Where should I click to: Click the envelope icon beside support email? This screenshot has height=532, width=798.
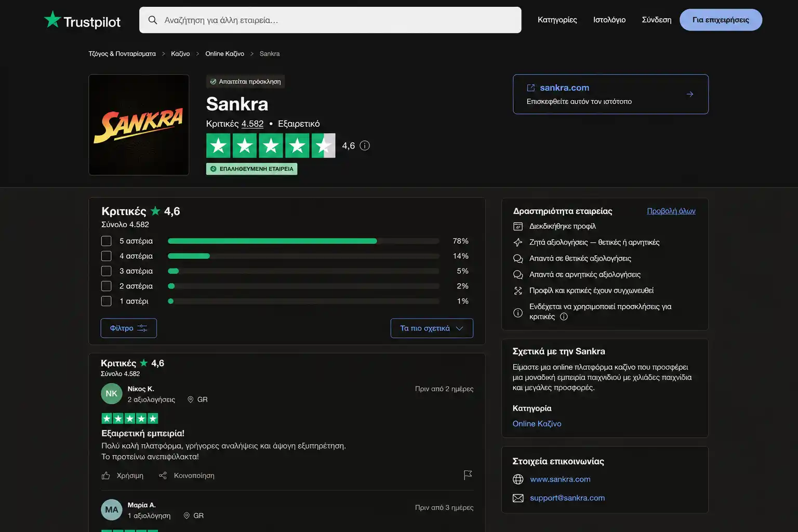[518, 498]
